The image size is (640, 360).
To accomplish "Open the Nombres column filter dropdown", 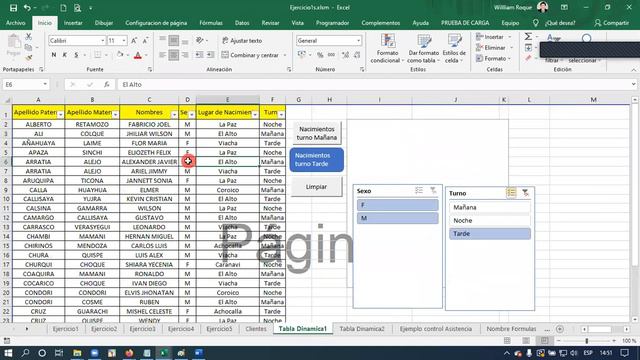I will pyautogui.click(x=174, y=115).
